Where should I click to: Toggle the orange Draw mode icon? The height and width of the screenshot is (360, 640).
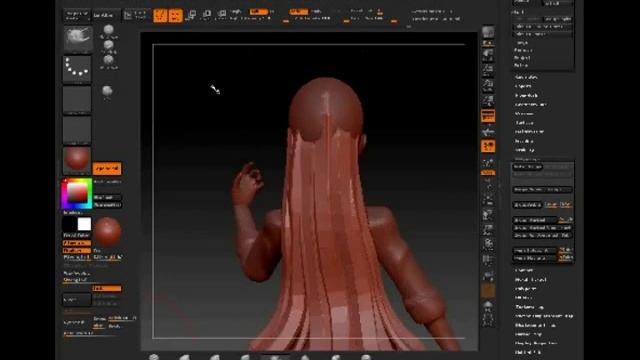click(176, 16)
